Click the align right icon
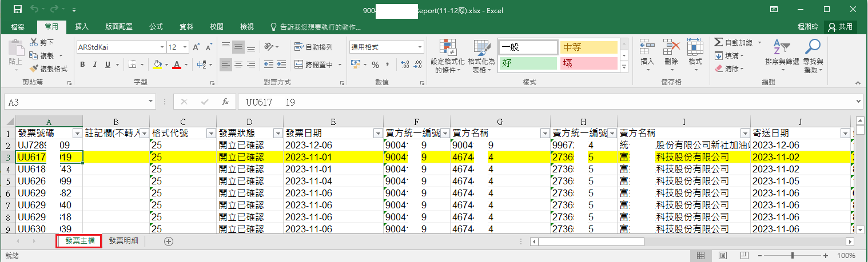 pyautogui.click(x=251, y=65)
